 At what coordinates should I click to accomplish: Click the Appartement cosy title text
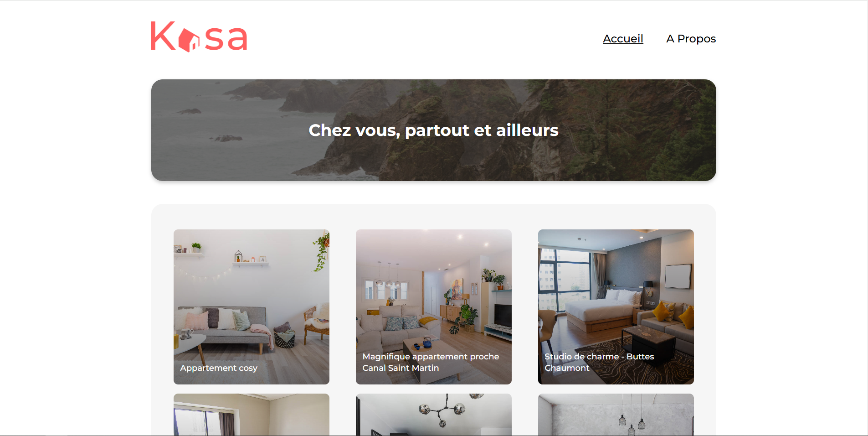(x=219, y=368)
